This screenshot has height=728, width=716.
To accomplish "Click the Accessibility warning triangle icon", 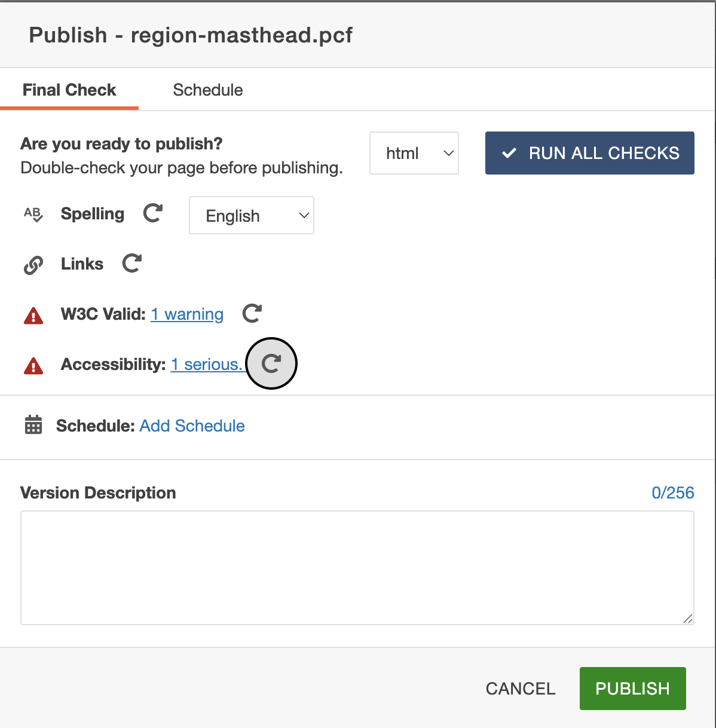I will pos(33,365).
